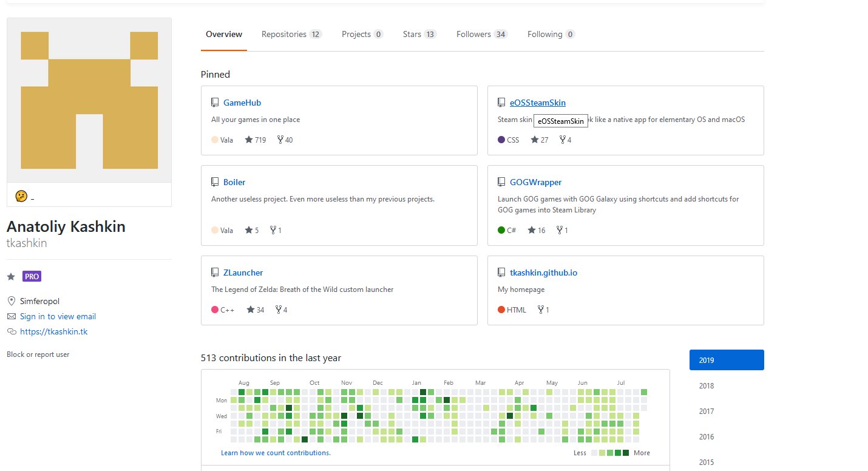This screenshot has height=471, width=868.
Task: Click the star icon on Boiler card
Action: pos(249,230)
